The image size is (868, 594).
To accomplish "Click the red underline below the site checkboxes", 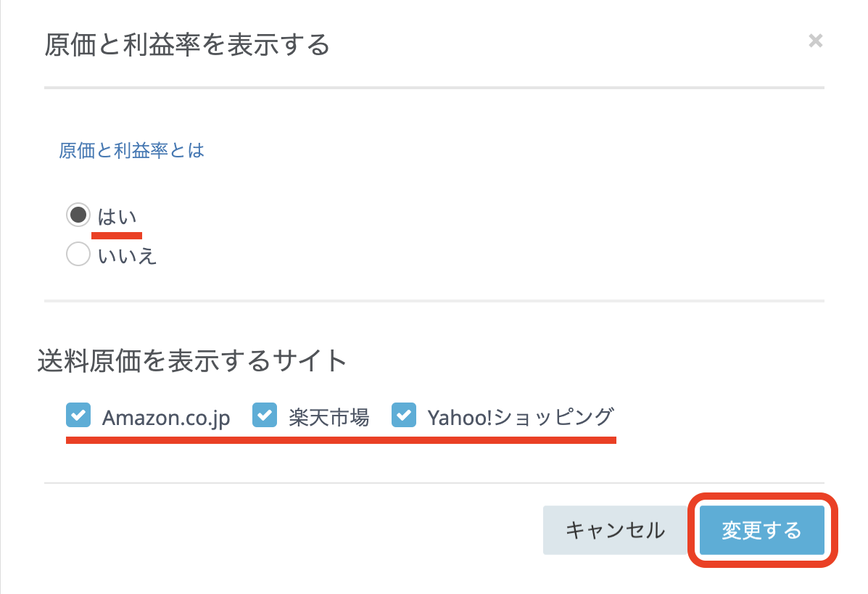I will coord(341,440).
